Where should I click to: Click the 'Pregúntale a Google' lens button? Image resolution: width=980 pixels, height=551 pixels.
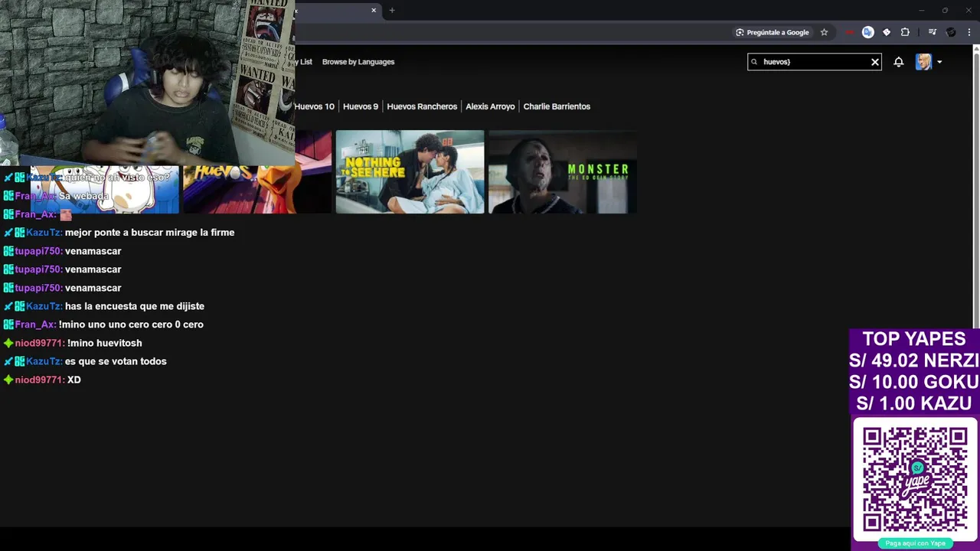pos(772,32)
